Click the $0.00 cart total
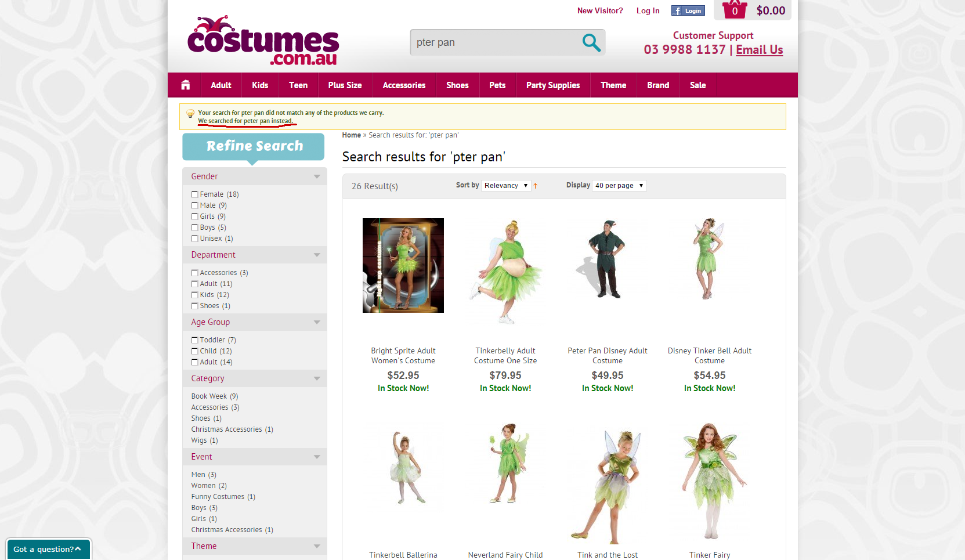965x560 pixels. [771, 10]
